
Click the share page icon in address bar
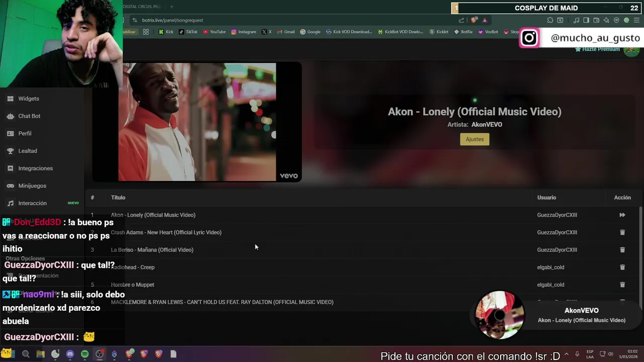[x=461, y=20]
